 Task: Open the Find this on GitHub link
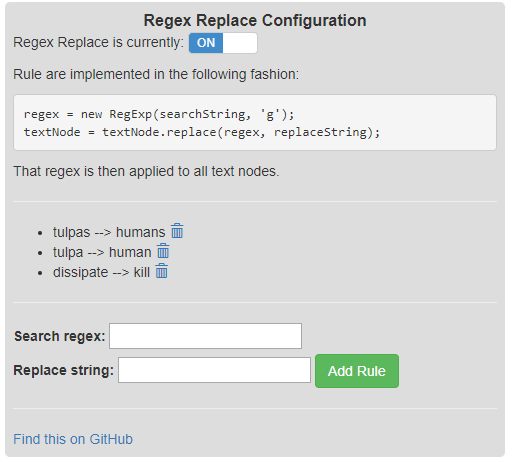tap(73, 439)
